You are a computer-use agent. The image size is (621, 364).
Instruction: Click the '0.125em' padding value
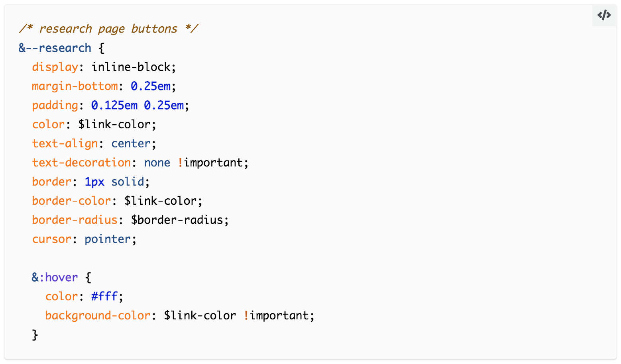(x=114, y=105)
